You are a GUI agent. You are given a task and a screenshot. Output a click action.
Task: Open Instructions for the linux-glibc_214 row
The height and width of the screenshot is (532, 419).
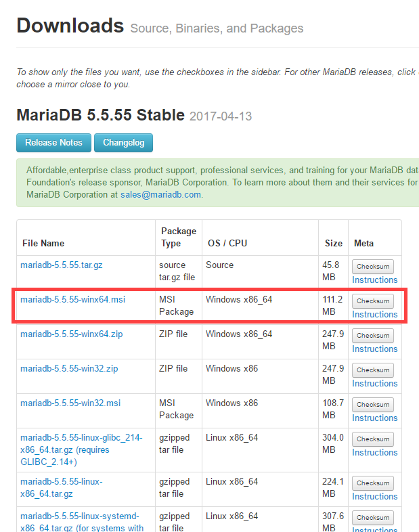click(374, 453)
